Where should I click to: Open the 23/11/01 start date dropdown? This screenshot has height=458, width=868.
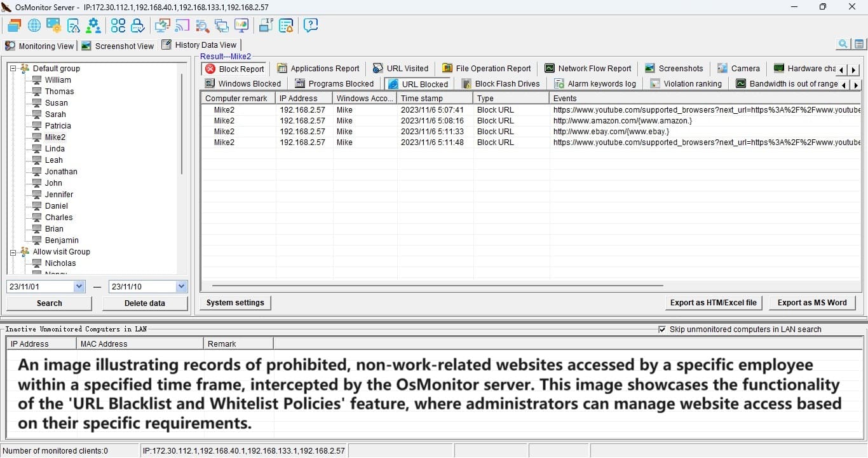click(79, 286)
